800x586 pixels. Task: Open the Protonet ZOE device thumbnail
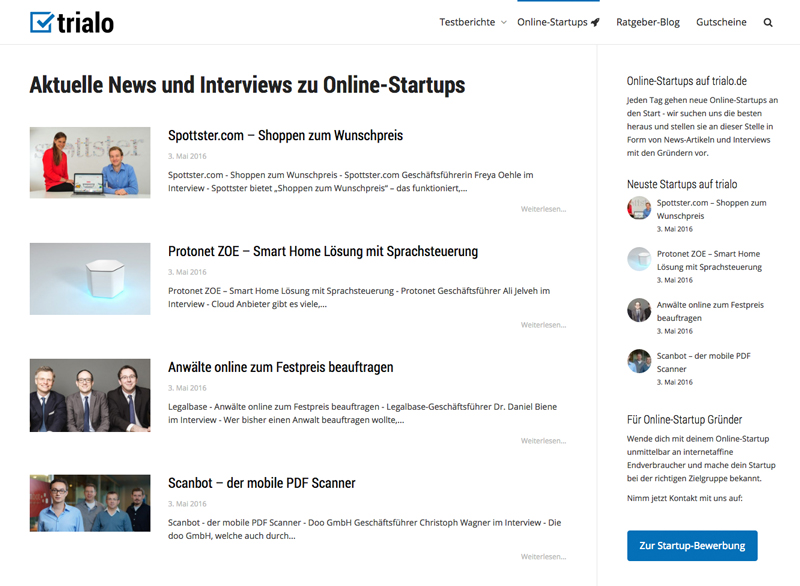click(90, 278)
